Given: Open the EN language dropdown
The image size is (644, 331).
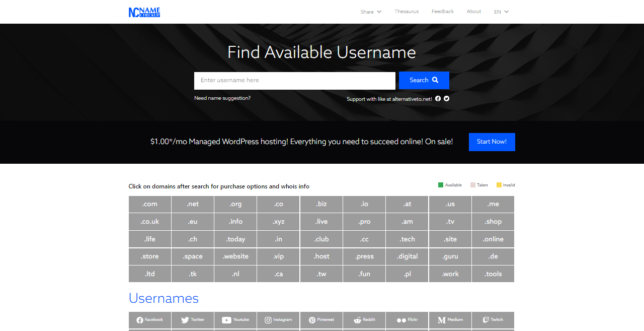Looking at the screenshot, I should pos(501,12).
